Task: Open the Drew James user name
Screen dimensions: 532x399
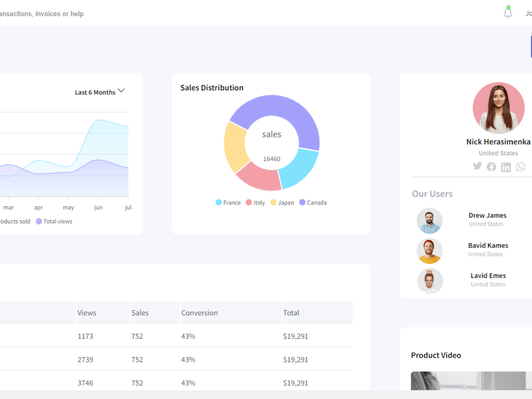Action: point(487,215)
